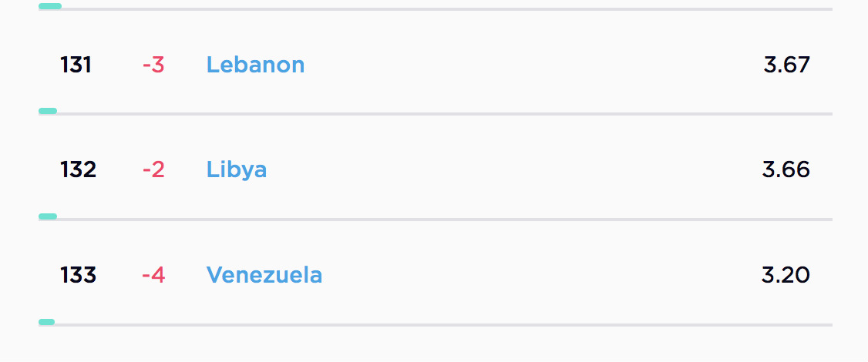Select rank number 133
868x362 pixels.
pos(78,275)
